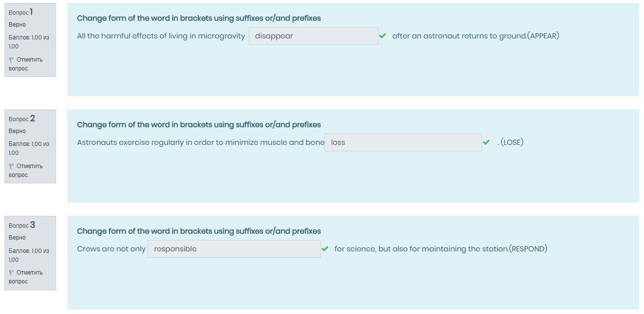Click the (APPEAR) hint word

tap(543, 36)
